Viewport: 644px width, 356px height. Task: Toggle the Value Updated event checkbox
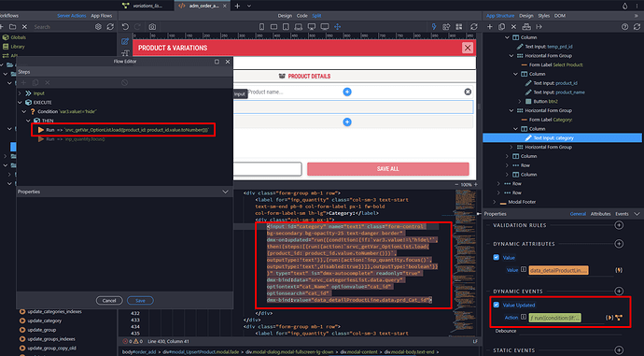coord(497,305)
